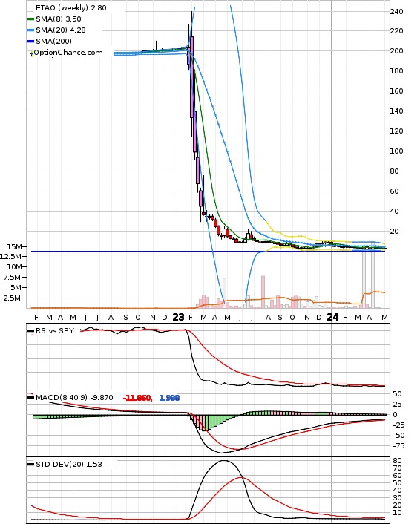Click the -75 label on MACD scale

coord(398,446)
